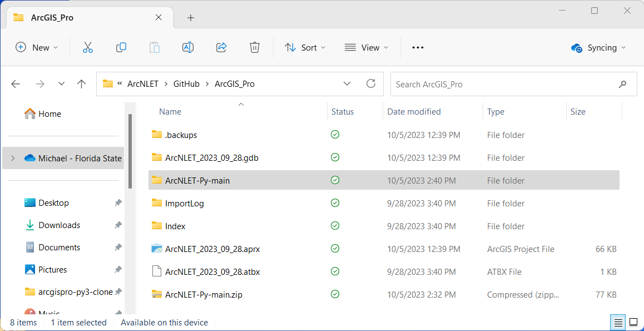Open Home in the navigation pane

43,113
